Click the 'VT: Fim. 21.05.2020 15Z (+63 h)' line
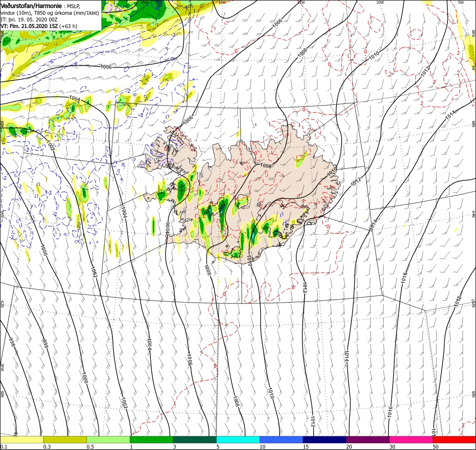Screen dimensions: 476x450 pyautogui.click(x=39, y=26)
